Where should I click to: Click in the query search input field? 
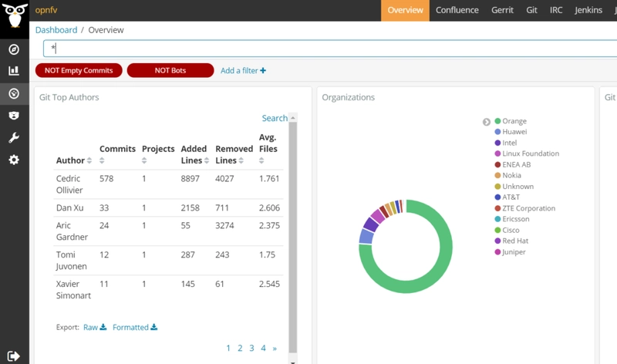(330, 49)
